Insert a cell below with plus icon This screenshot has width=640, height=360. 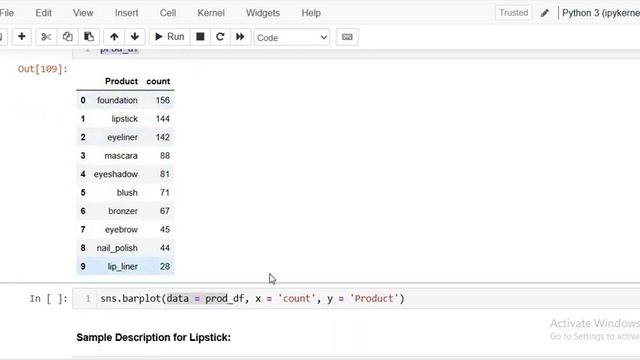coord(22,37)
